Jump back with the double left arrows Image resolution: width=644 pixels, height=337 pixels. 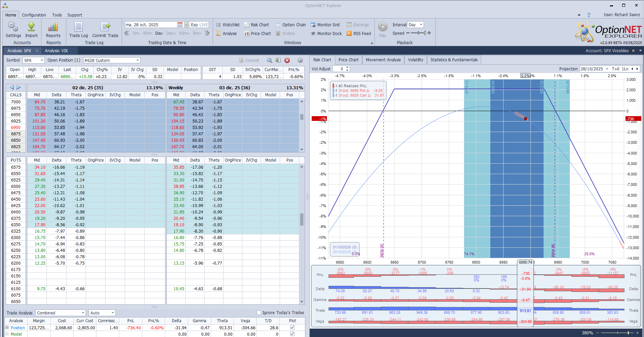tap(127, 33)
